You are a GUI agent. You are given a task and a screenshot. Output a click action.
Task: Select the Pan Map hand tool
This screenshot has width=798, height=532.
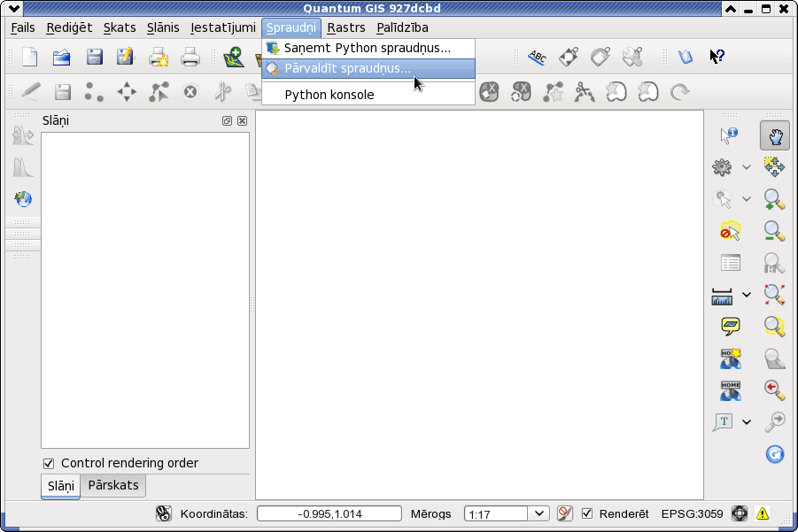[x=775, y=135]
